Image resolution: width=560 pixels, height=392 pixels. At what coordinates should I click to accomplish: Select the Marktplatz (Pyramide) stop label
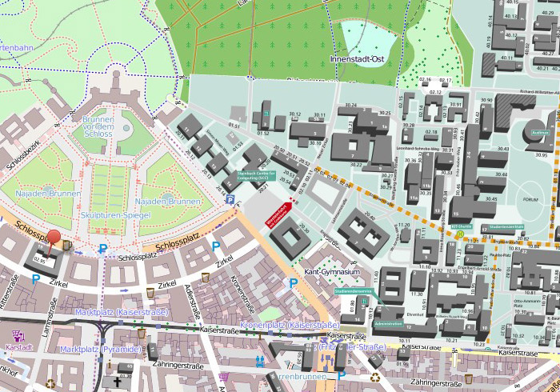click(101, 349)
